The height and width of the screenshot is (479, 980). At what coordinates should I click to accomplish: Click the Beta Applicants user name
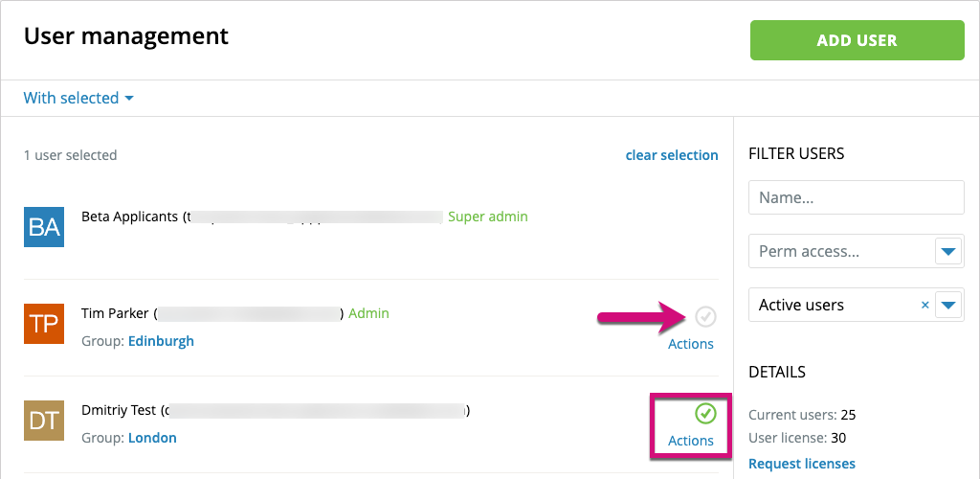[x=129, y=217]
